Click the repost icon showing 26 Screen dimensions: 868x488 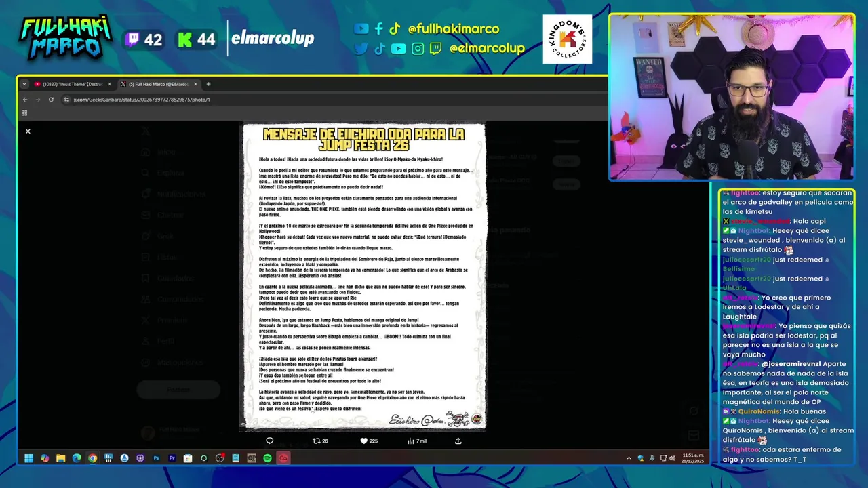click(320, 441)
